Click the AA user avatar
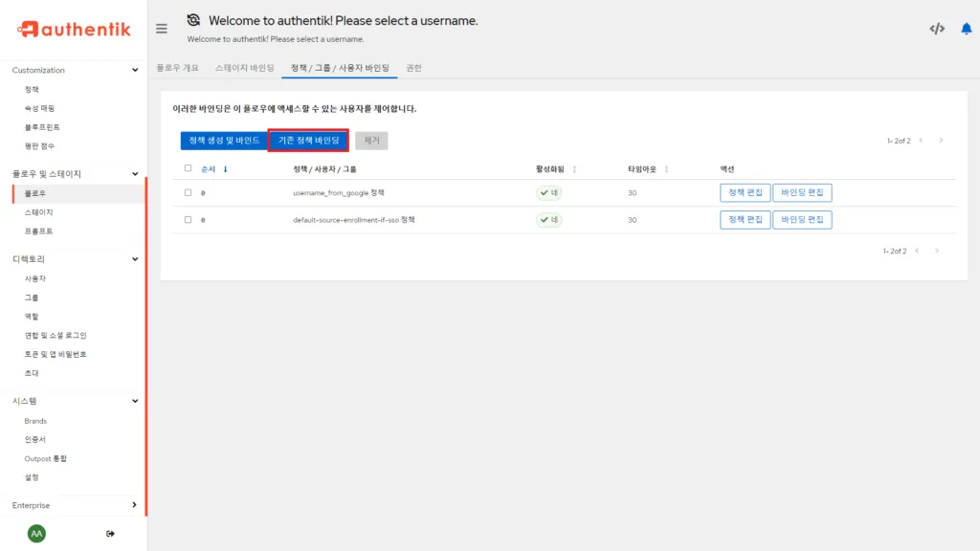Screen dimensions: 980x551 (x=36, y=533)
